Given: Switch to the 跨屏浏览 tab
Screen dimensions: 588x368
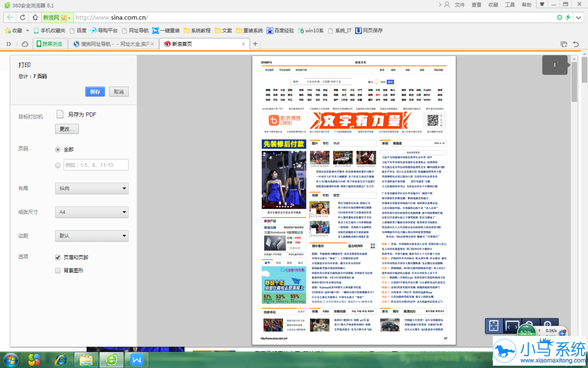Looking at the screenshot, I should [50, 44].
